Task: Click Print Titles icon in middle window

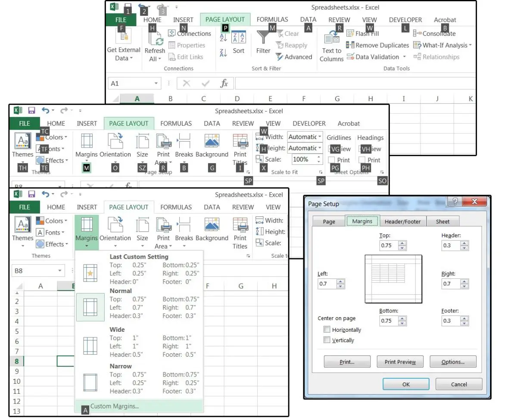Action: coord(240,141)
